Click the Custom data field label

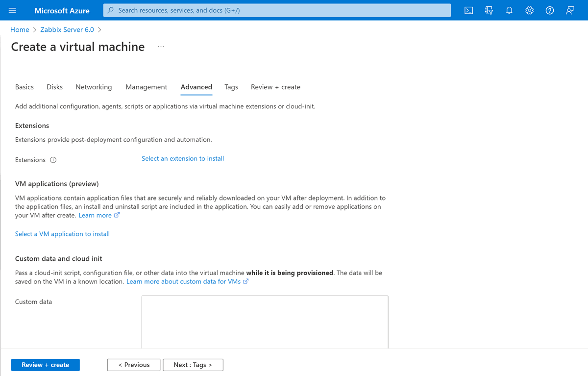click(33, 302)
